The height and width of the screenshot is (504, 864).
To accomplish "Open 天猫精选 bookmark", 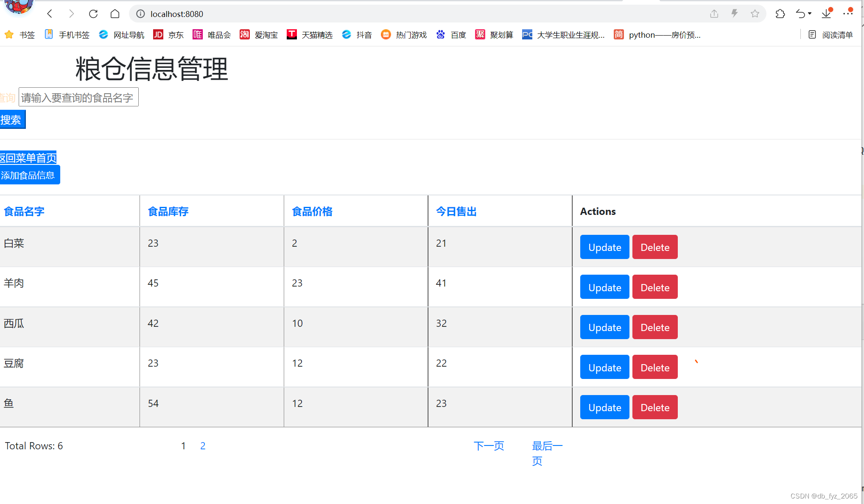I will tap(310, 35).
